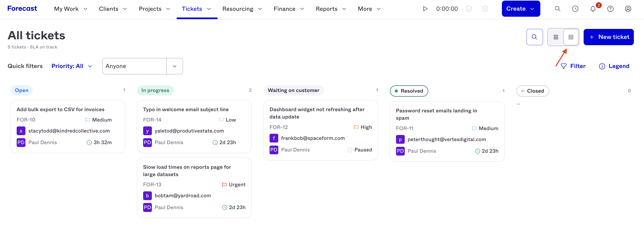Screen dimensions: 644x250
Task: Click Paul Dennis avatar on FOR-11 card
Action: pos(400,151)
